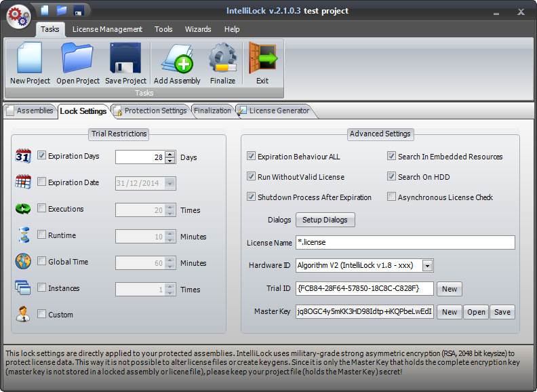Open the Tools menu
Screen dimensions: 537x392
click(163, 29)
